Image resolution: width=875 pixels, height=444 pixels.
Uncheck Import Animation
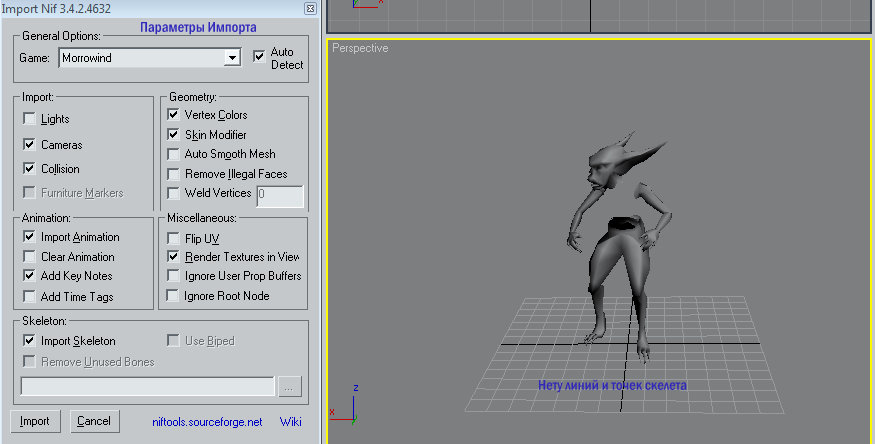pyautogui.click(x=30, y=237)
